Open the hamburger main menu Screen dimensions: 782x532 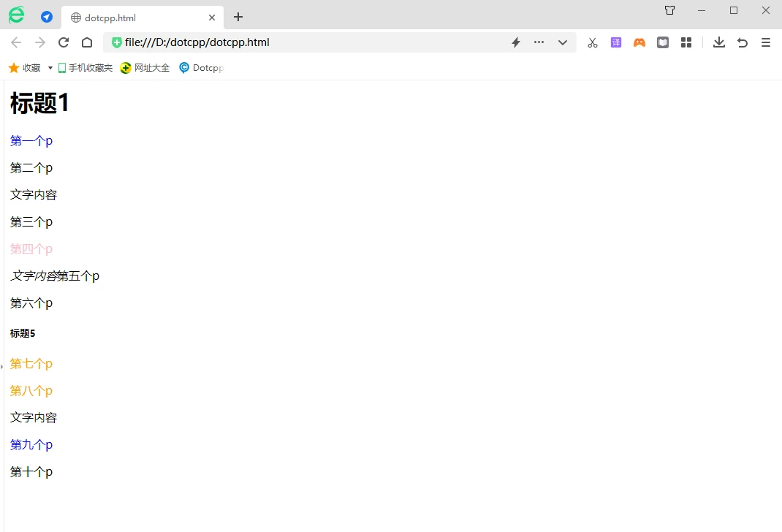[766, 42]
